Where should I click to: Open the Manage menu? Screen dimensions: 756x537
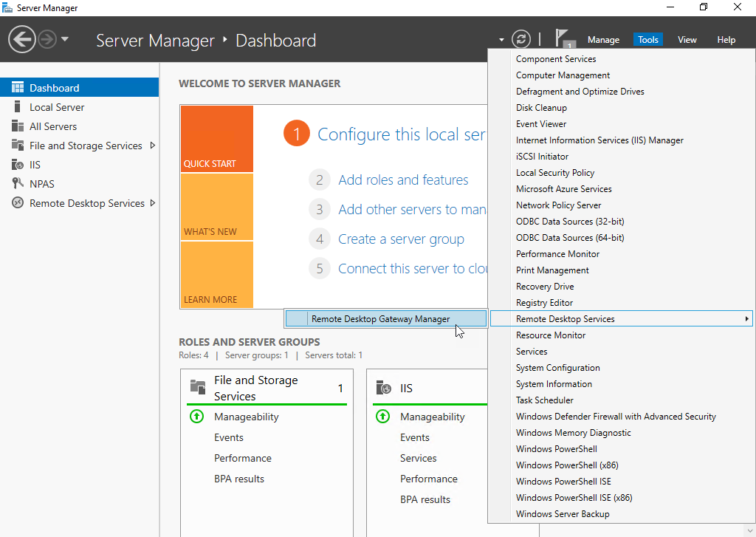[603, 40]
